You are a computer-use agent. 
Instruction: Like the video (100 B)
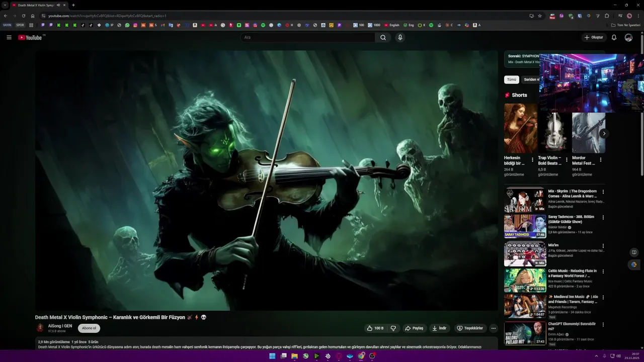pos(375,328)
